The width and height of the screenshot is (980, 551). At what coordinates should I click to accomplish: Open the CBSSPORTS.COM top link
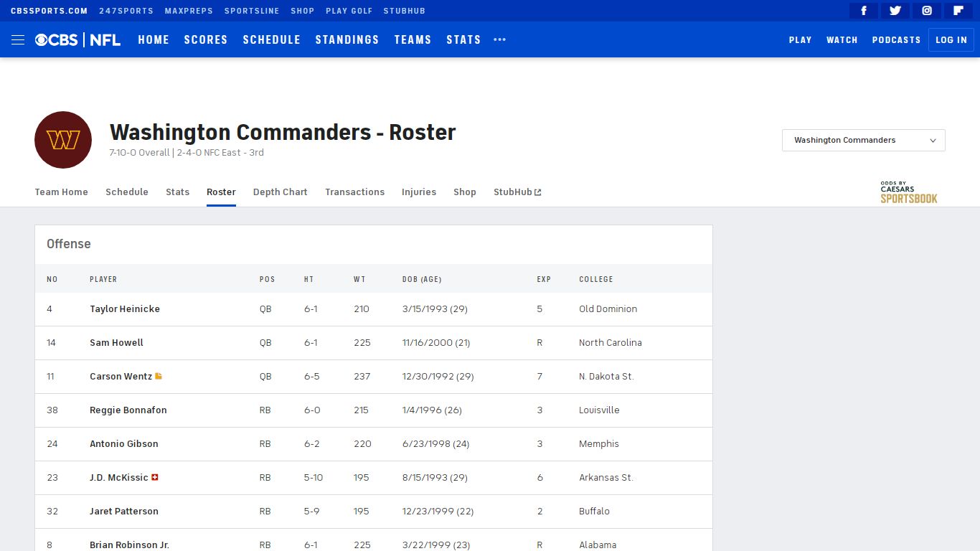click(x=49, y=11)
